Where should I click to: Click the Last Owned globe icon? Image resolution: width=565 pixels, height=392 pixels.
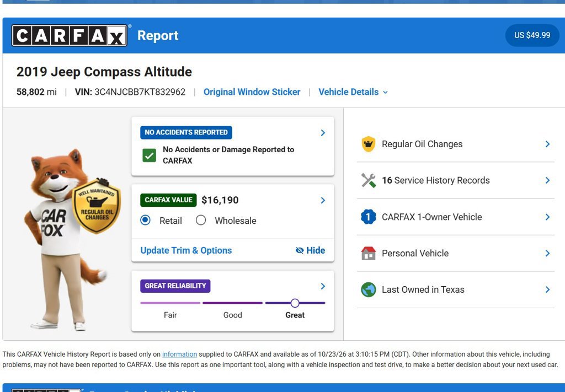click(x=368, y=290)
